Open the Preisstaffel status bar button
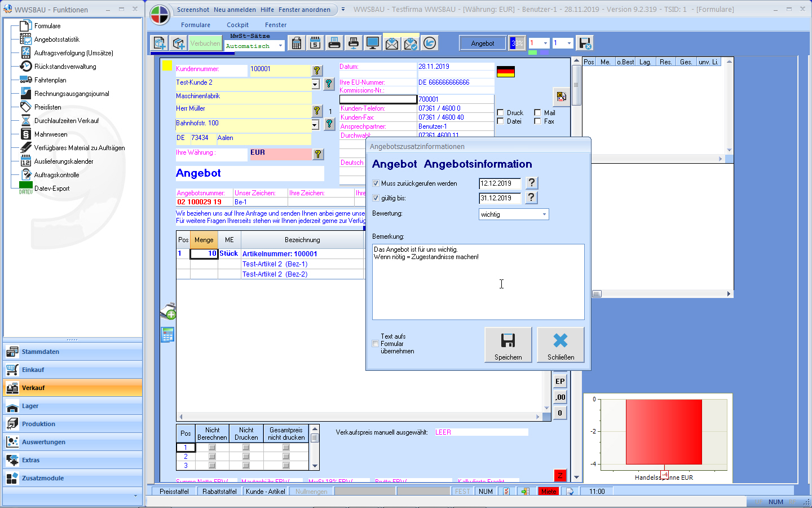Screen dimensions: 812x508 tap(174, 492)
